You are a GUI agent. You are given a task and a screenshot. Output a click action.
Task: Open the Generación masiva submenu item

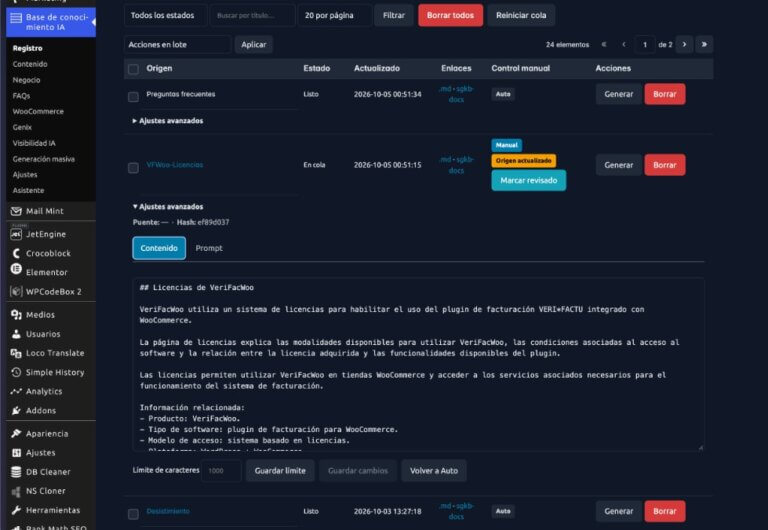[44, 159]
